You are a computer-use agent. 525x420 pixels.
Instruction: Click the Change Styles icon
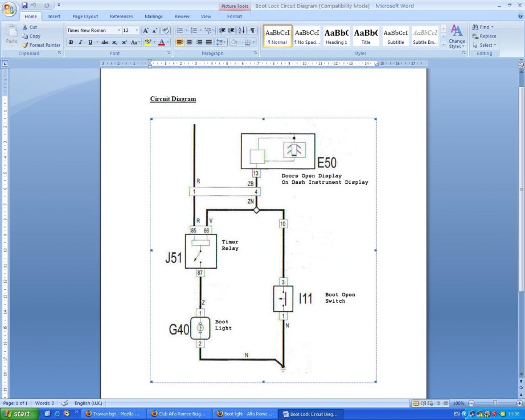click(x=457, y=36)
